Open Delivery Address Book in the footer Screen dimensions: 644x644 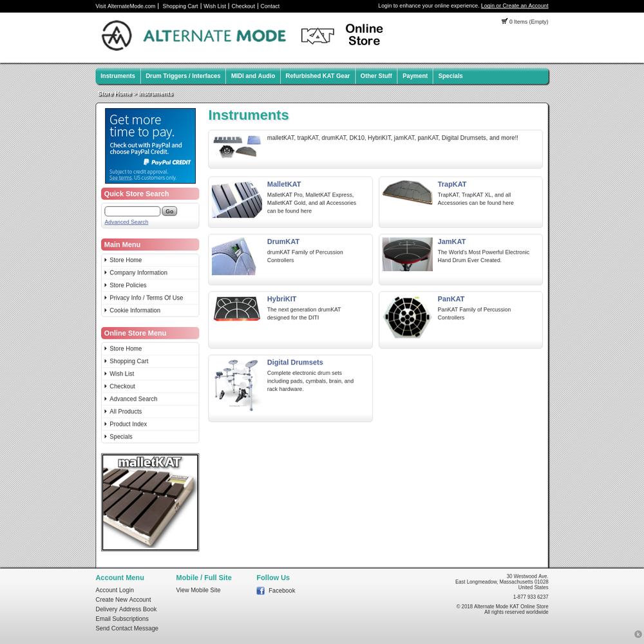tap(126, 609)
